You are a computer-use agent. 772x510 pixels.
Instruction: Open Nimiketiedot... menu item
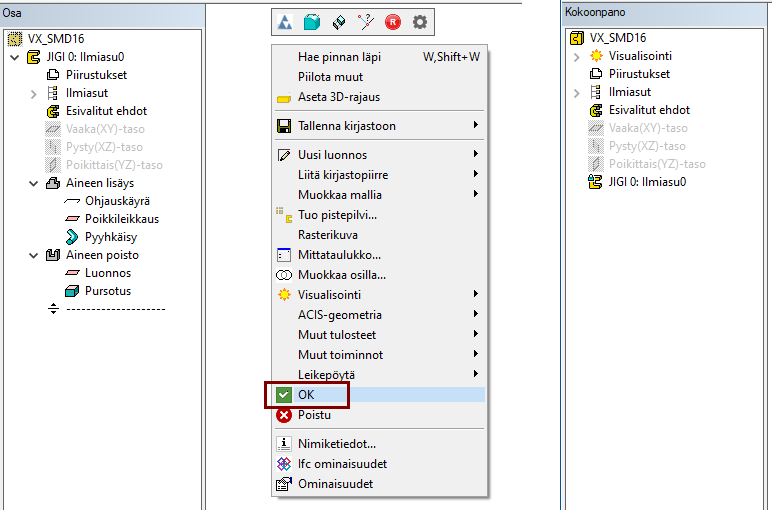[379, 444]
